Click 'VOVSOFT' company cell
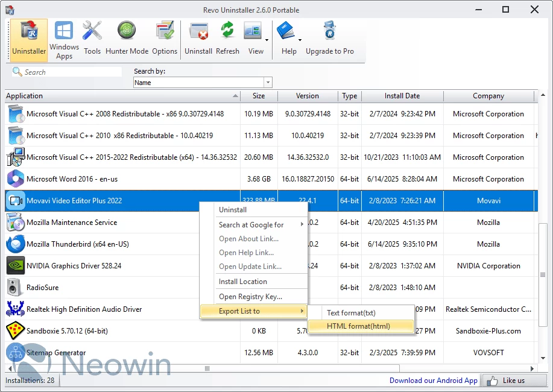The image size is (553, 392). pyautogui.click(x=488, y=352)
